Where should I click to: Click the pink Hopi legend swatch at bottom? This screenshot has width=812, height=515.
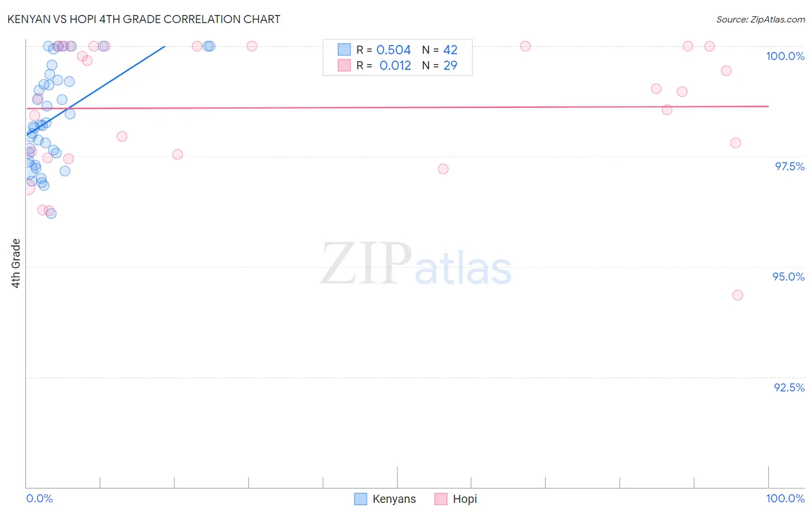tap(441, 499)
